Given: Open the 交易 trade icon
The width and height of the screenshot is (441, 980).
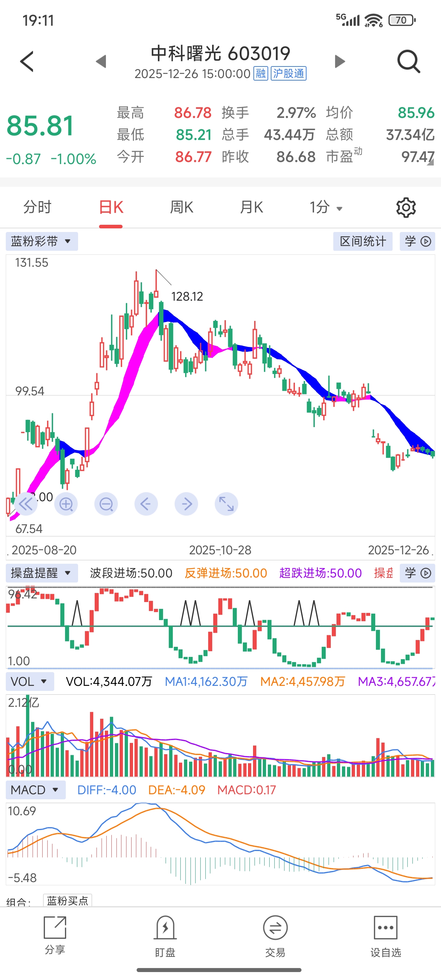Looking at the screenshot, I should (275, 936).
